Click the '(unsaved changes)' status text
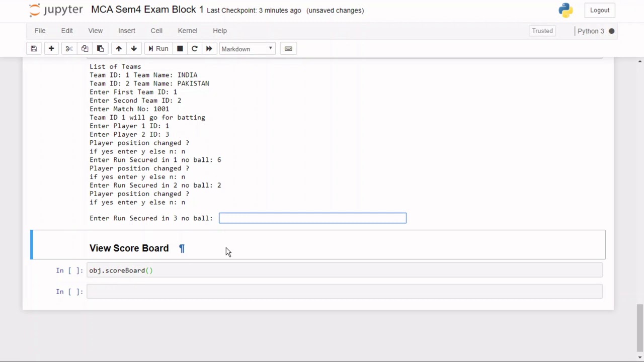Viewport: 644px width, 362px height. (x=335, y=11)
